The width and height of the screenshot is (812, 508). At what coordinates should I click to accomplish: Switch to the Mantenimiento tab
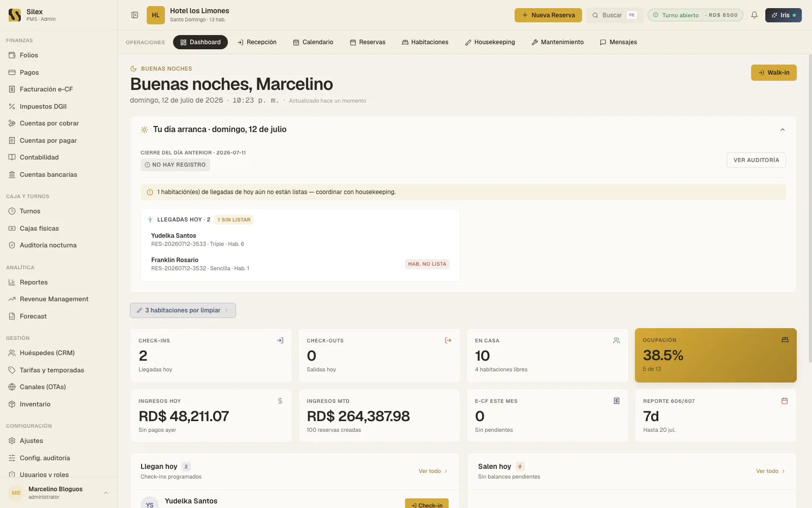(x=557, y=42)
